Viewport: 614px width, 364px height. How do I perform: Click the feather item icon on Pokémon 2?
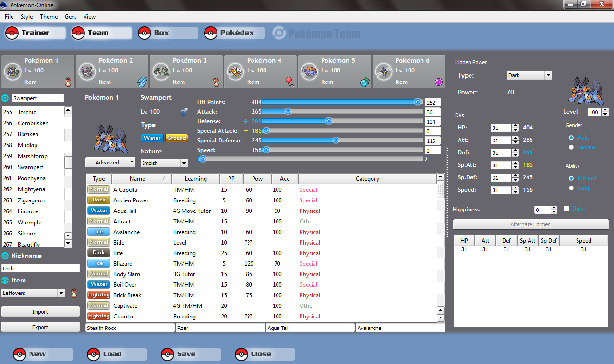tap(142, 82)
